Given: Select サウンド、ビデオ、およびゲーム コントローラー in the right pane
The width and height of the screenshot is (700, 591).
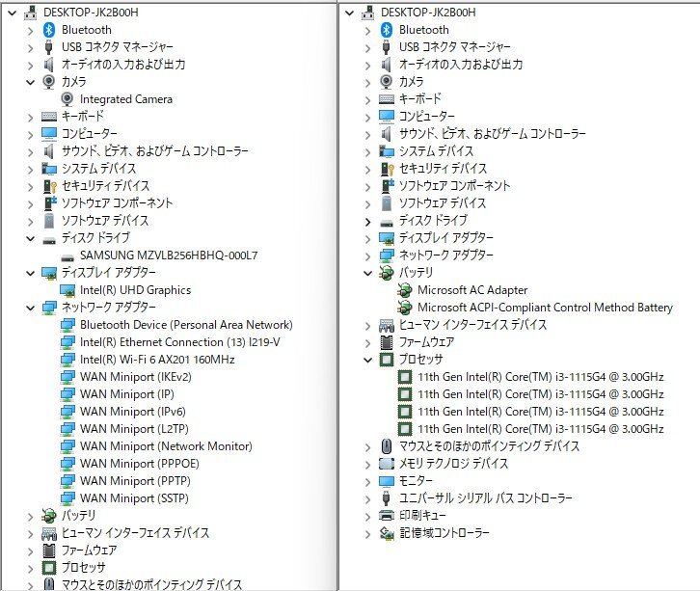Looking at the screenshot, I should tap(492, 134).
